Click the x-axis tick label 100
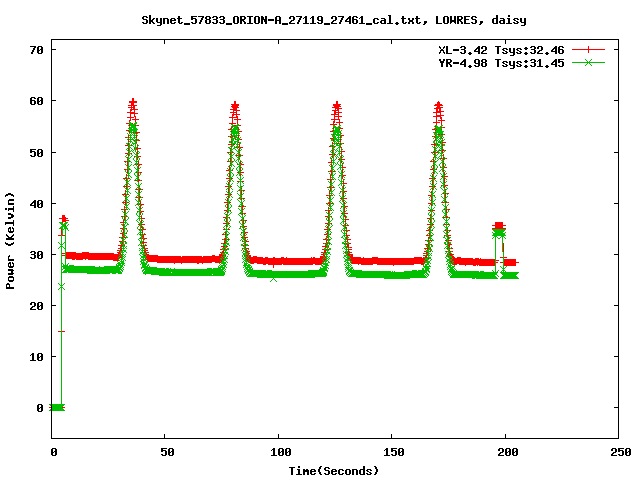 click(281, 452)
